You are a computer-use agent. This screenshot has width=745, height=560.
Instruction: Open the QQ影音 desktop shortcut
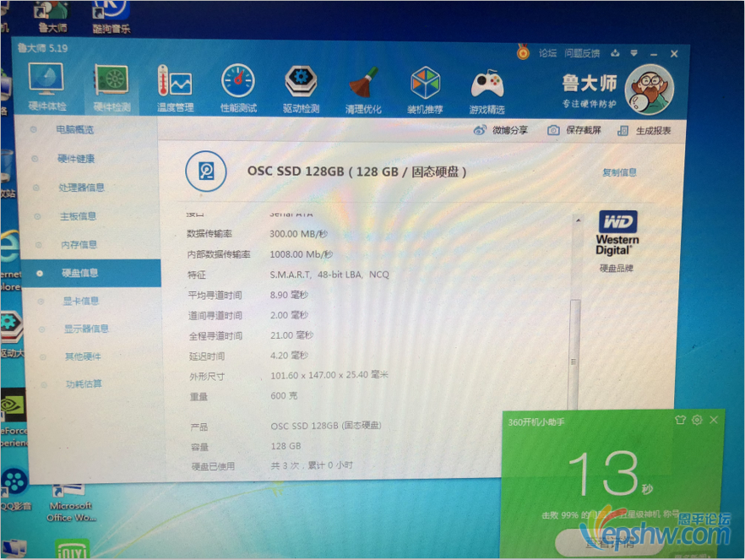point(15,489)
